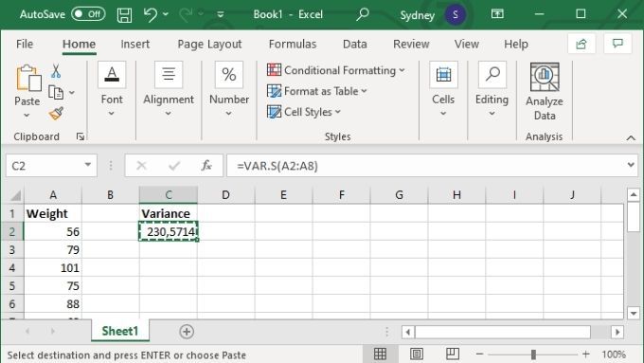Screen dimensions: 644x363
Task: Click the Copy icon
Action: coord(56,93)
